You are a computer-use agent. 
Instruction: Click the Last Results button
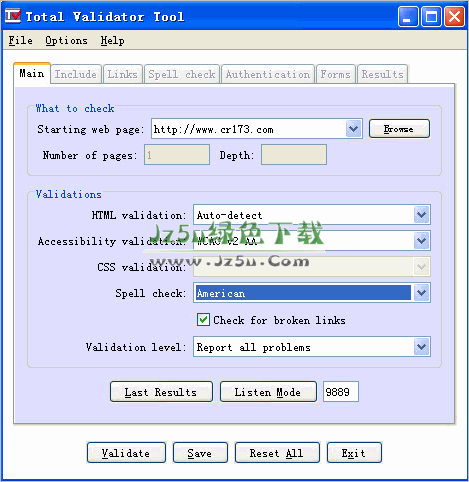(161, 392)
